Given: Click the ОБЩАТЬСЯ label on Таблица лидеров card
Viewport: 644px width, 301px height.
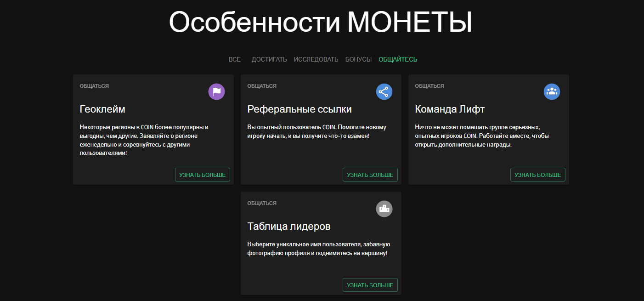Looking at the screenshot, I should pos(262,203).
